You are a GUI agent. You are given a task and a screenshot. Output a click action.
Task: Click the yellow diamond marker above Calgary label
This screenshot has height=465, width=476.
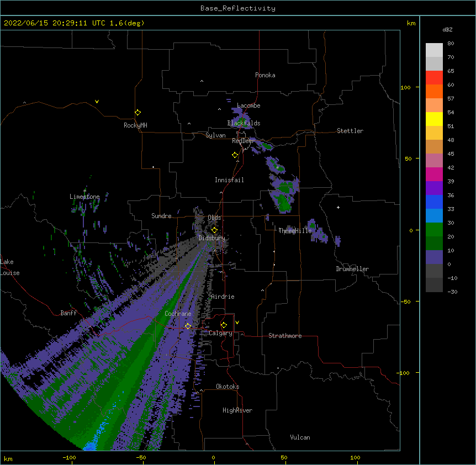[x=224, y=325]
